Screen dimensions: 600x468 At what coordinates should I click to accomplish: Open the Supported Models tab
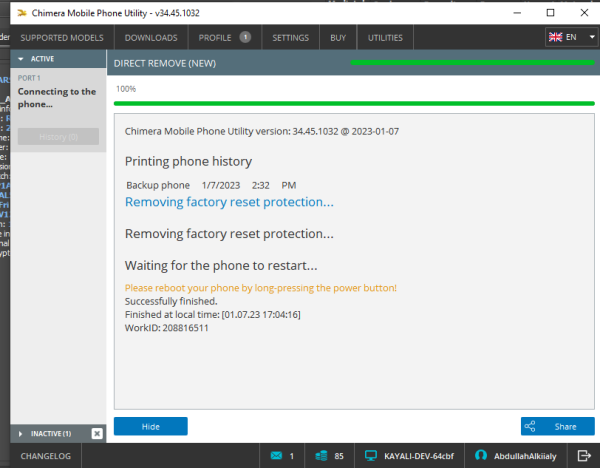62,38
